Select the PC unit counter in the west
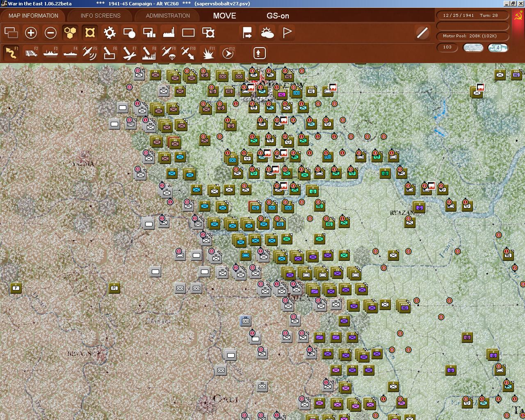The height and width of the screenshot is (420, 525). [114, 288]
